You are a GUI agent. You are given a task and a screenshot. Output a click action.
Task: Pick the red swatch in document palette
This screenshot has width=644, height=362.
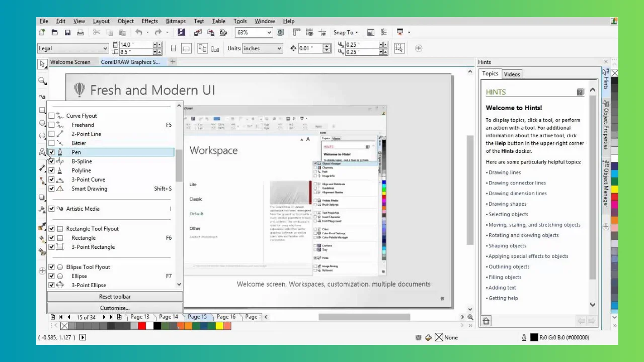142,326
